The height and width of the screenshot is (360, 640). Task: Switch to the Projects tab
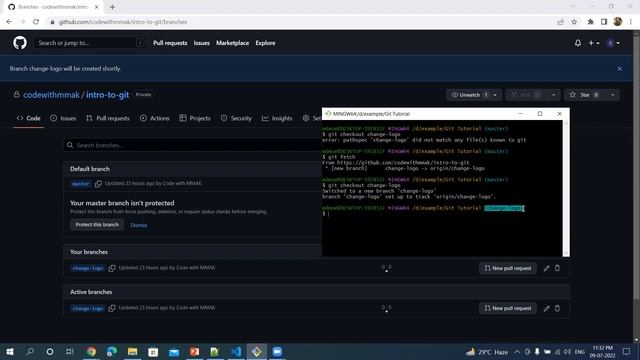point(195,118)
